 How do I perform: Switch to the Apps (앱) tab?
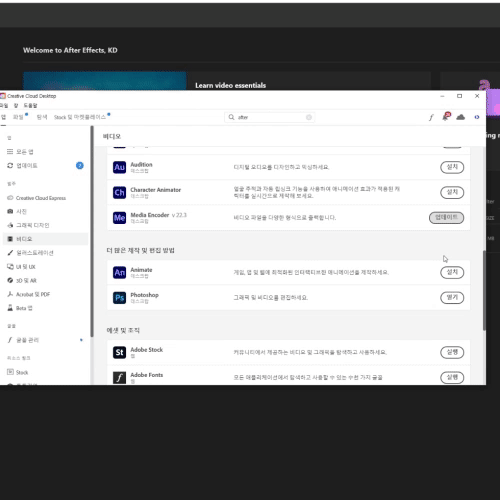(3, 117)
